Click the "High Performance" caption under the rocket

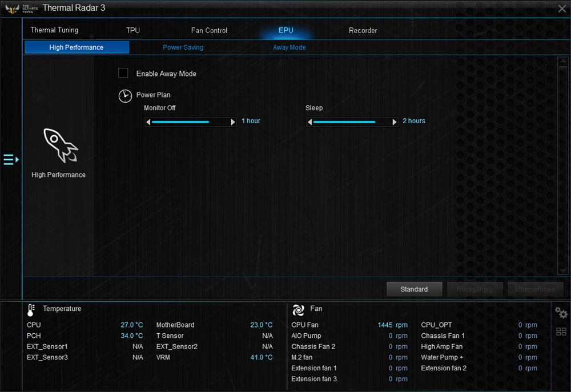coord(58,175)
